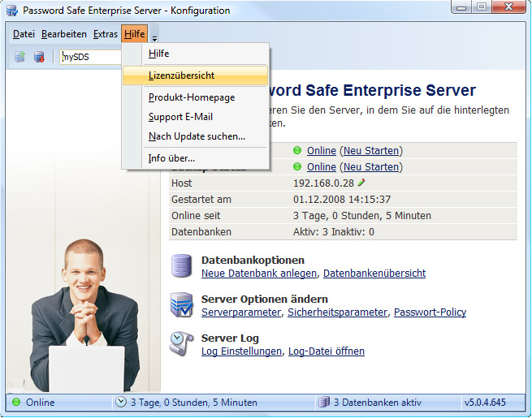Viewport: 532px width, 418px height.
Task: Open Info über... dialog from menu
Action: 196,158
